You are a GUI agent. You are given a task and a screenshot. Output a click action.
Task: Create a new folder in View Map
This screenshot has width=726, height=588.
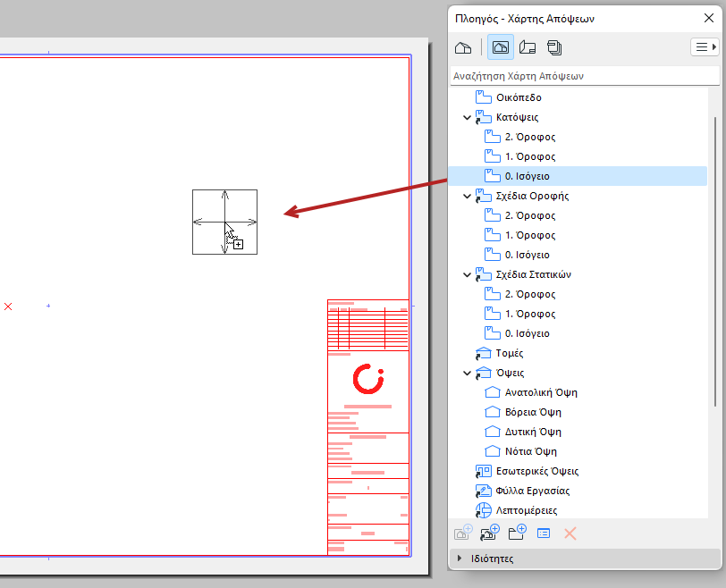[x=517, y=533]
